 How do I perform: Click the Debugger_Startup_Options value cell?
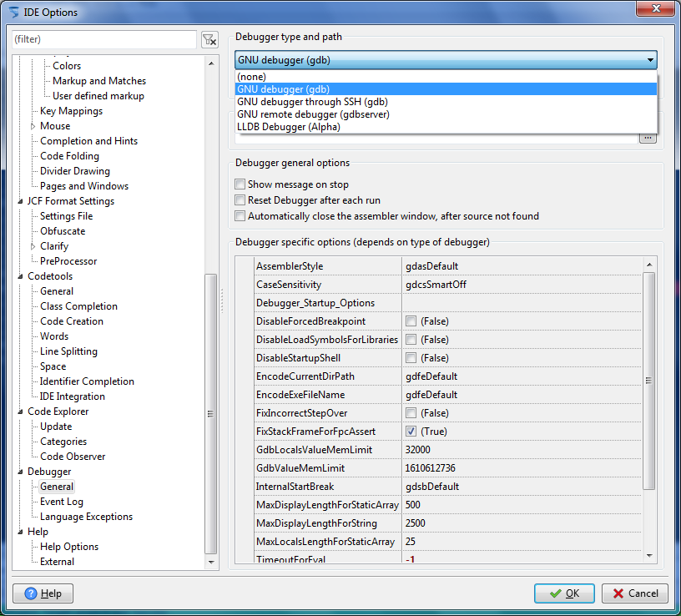click(522, 303)
